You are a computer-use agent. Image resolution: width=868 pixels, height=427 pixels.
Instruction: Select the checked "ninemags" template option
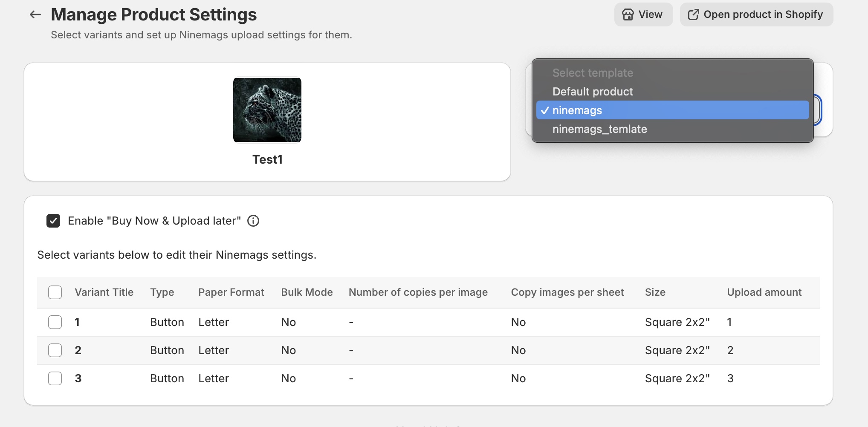[x=577, y=110]
